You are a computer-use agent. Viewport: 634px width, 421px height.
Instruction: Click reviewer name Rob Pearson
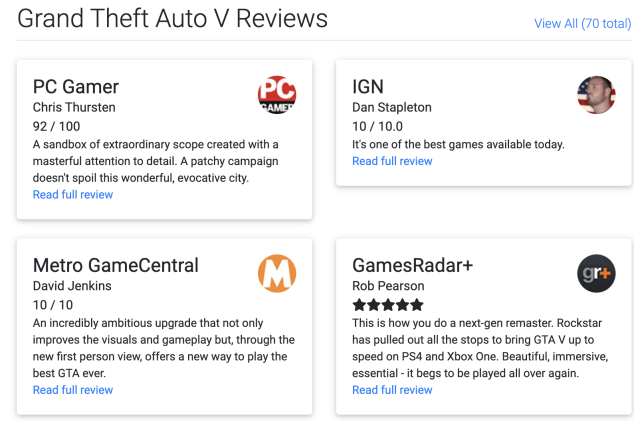388,286
